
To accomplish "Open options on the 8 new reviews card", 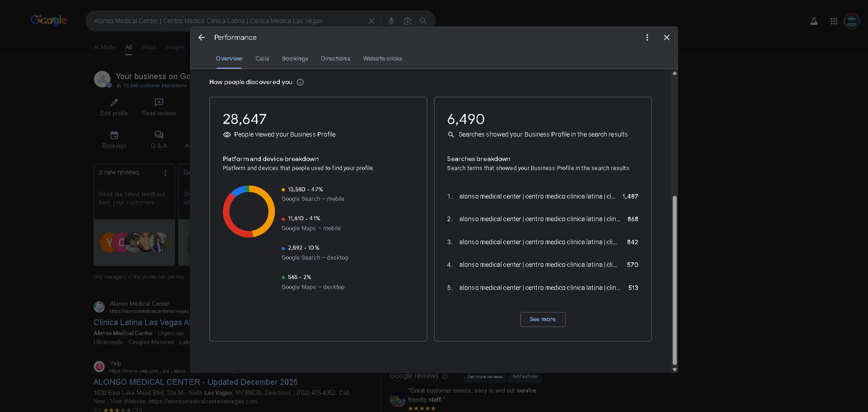I will coord(165,173).
